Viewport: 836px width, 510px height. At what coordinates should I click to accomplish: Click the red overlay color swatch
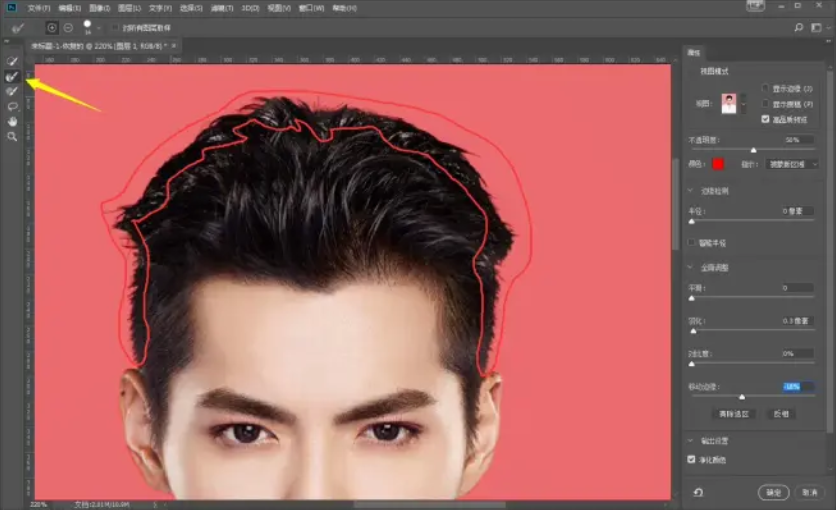(x=718, y=164)
